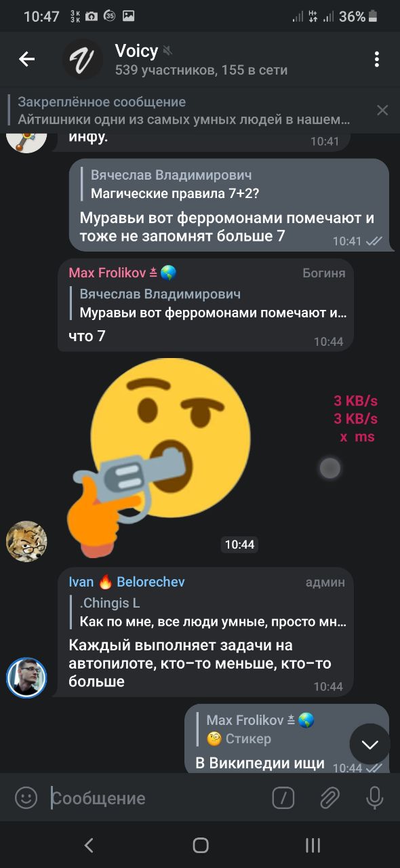Image resolution: width=400 pixels, height=868 pixels.
Task: Tap Ivan Belorechev's sender name
Action: tap(127, 582)
